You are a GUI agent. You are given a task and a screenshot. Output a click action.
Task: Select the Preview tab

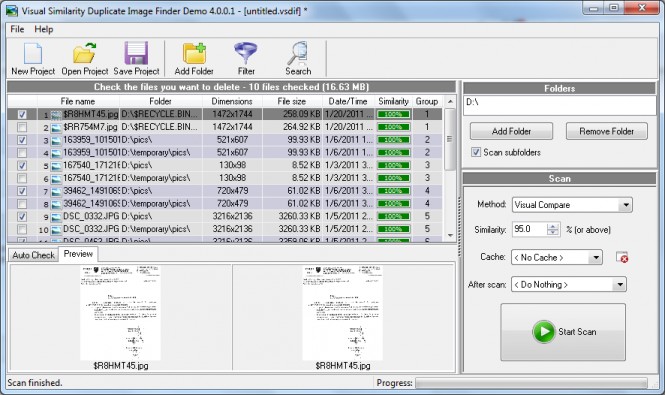[78, 254]
